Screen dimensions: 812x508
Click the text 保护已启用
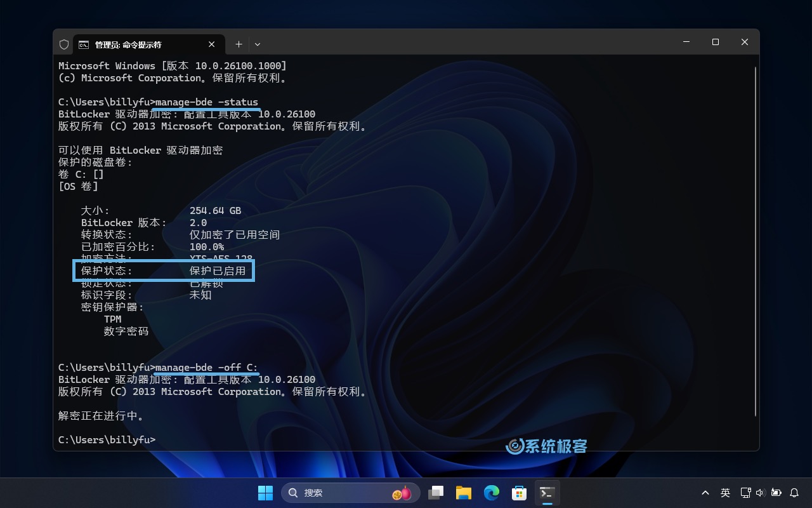point(218,271)
